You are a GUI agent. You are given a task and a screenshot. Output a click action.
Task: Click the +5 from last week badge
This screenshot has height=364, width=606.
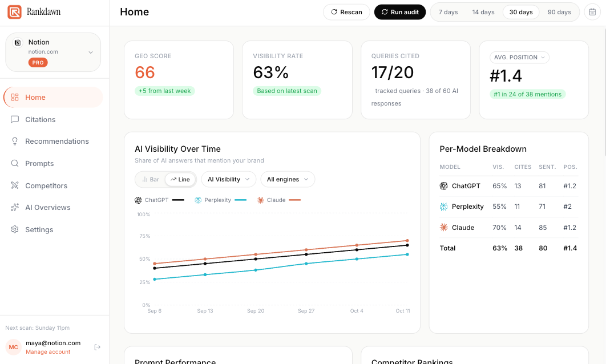point(165,91)
